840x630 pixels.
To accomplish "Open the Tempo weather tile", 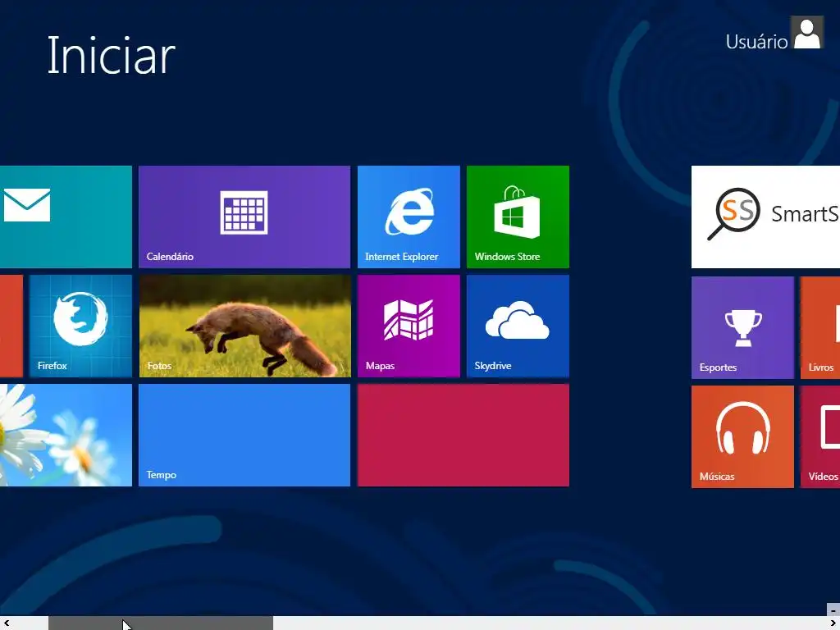I will pos(244,435).
